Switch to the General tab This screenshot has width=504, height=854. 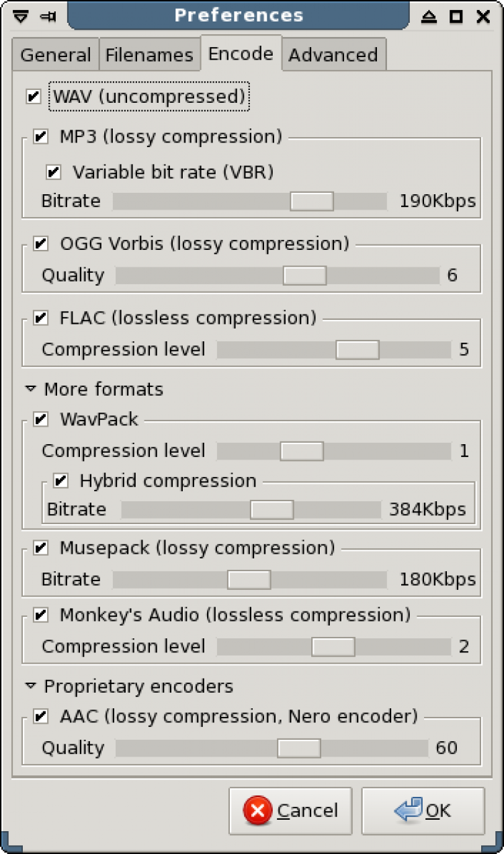(x=55, y=55)
